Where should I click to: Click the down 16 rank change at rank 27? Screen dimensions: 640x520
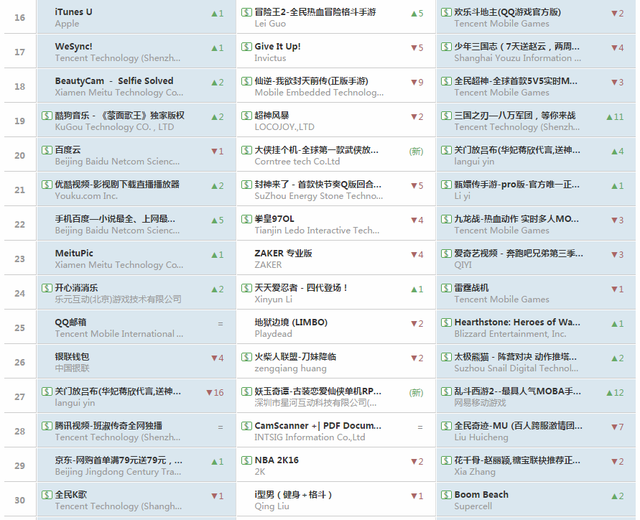[x=215, y=393]
